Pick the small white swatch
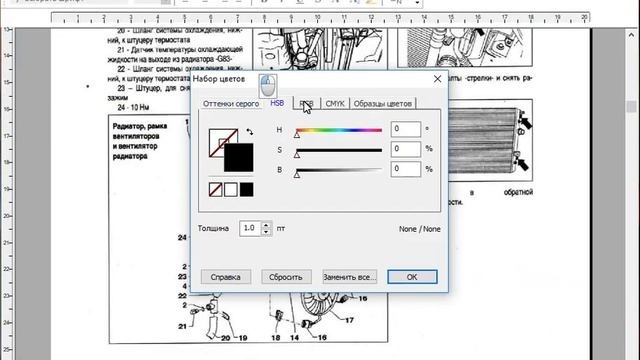This screenshot has width=640, height=360. point(231,189)
